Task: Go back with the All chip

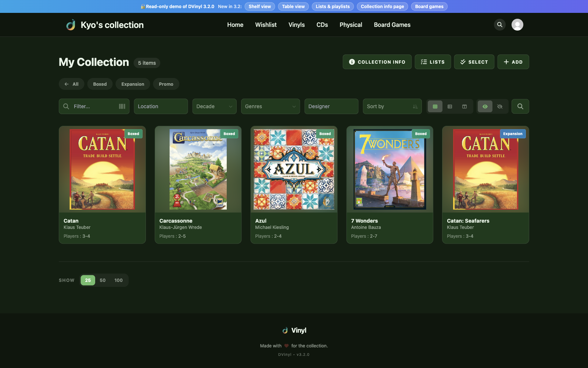Action: 71,84
